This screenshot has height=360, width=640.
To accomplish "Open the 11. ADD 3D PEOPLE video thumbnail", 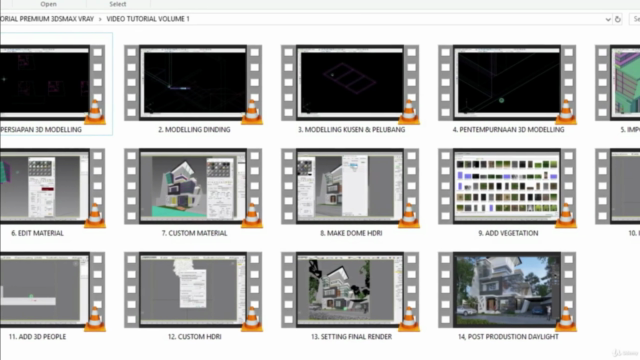I will pos(52,290).
